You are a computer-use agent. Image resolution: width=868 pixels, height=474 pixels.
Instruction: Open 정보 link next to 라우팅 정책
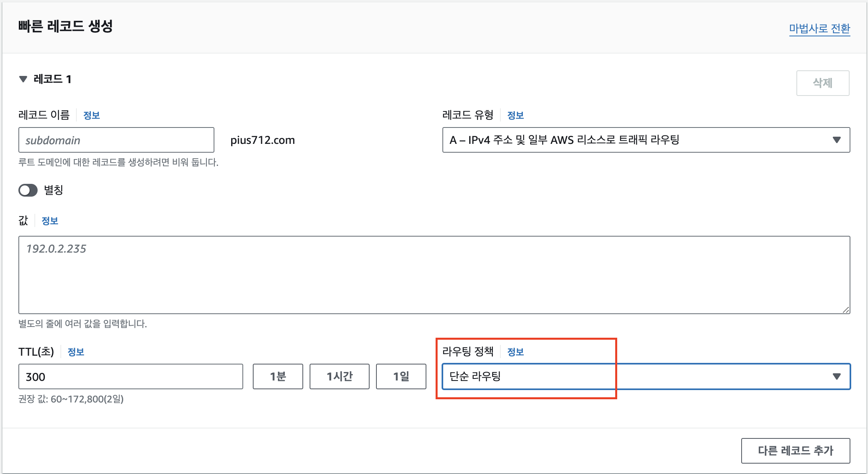pos(515,352)
